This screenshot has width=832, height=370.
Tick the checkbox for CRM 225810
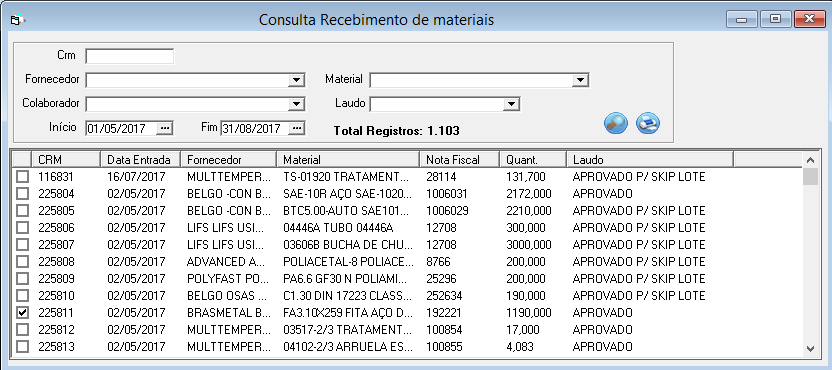click(22, 296)
